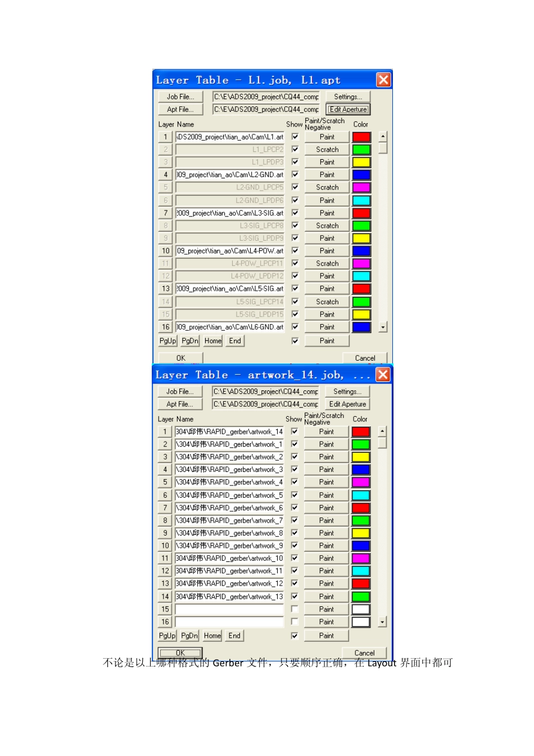The width and height of the screenshot is (534, 756).
Task: Toggle Show checkbox for artwork_14 layer 1
Action: click(295, 431)
